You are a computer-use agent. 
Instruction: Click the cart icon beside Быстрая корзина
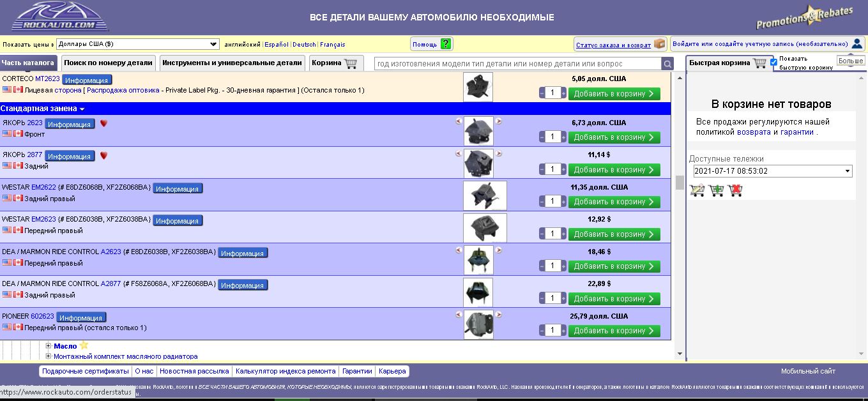point(759,63)
